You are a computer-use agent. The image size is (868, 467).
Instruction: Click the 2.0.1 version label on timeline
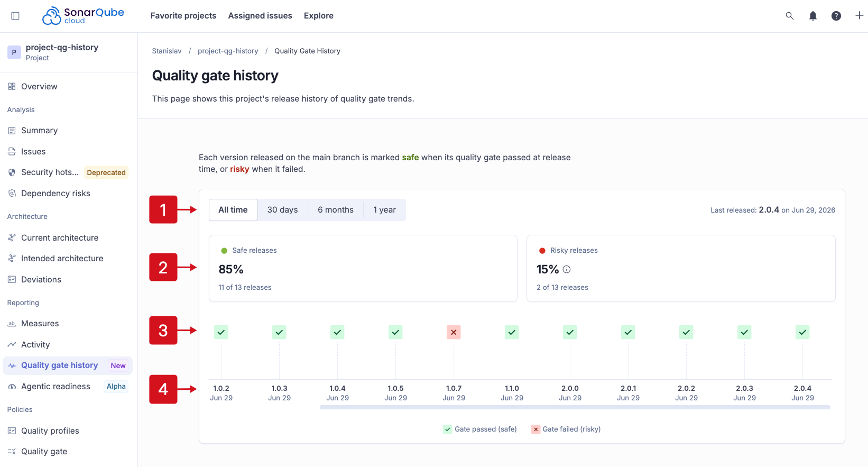click(x=628, y=388)
